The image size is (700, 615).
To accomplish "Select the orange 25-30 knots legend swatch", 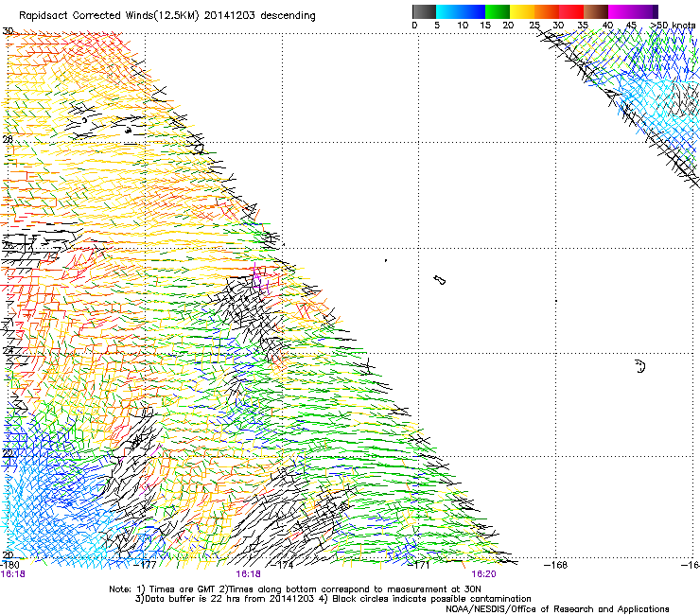I will pyautogui.click(x=547, y=11).
